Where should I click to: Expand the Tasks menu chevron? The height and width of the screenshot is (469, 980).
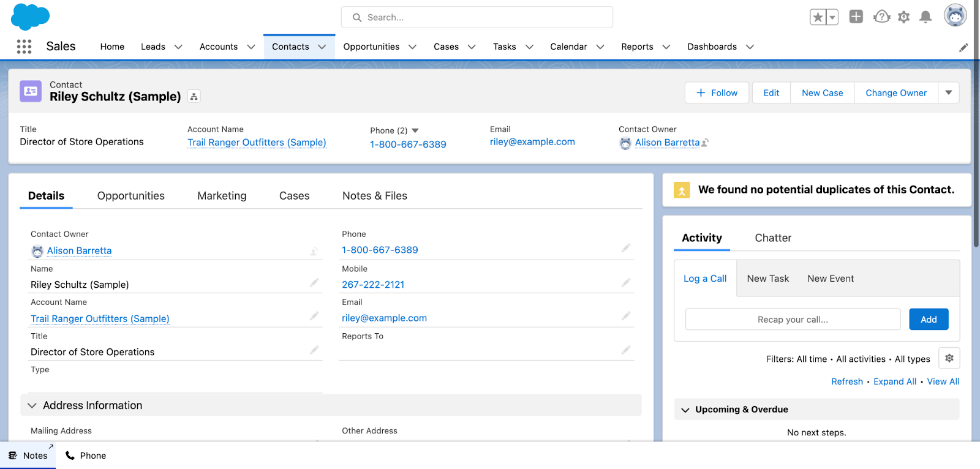[529, 47]
